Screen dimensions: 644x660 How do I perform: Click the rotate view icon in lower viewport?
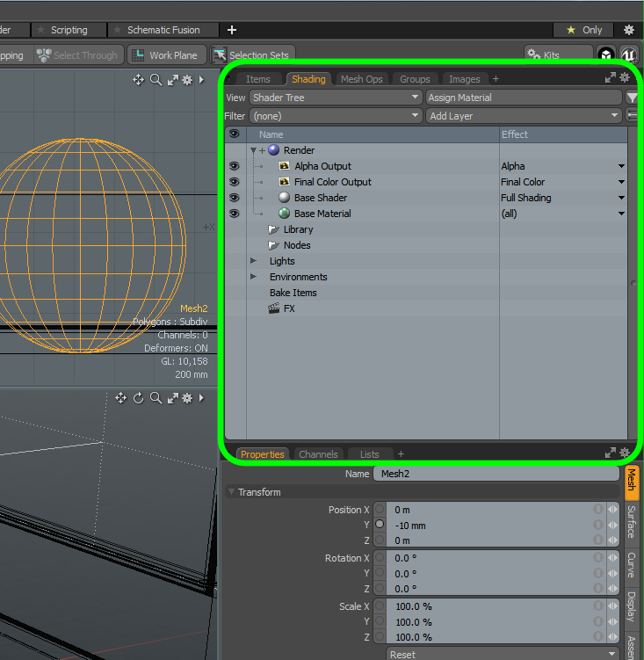click(x=138, y=398)
